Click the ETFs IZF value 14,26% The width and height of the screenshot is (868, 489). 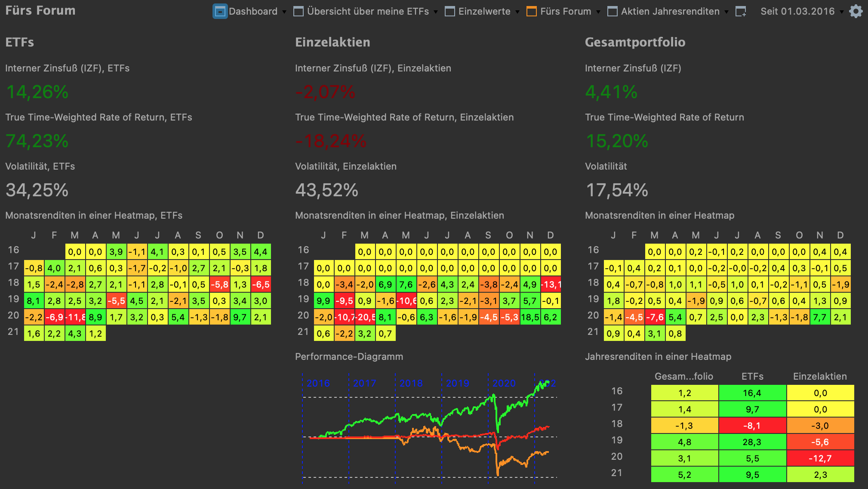[x=37, y=92]
